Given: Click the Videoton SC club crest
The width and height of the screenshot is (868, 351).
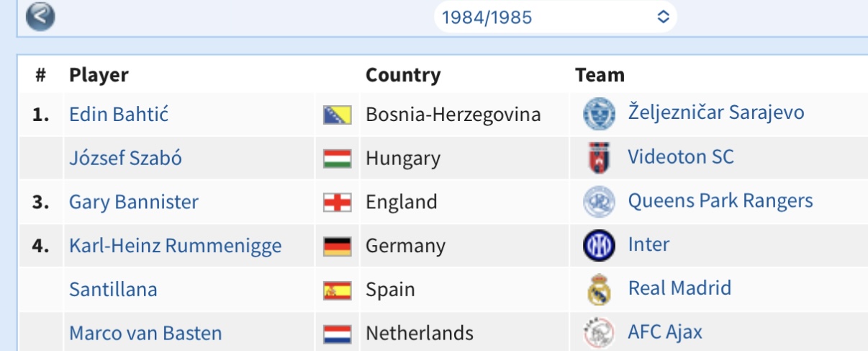Looking at the screenshot, I should pos(599,158).
